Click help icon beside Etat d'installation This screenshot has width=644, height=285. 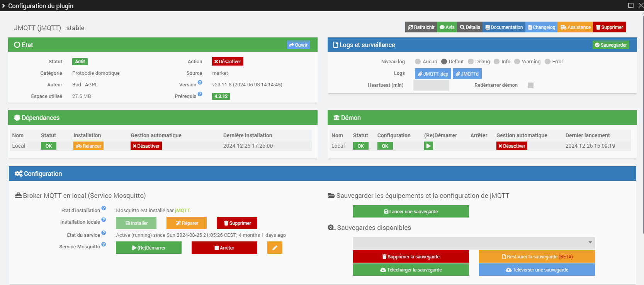pos(104,208)
